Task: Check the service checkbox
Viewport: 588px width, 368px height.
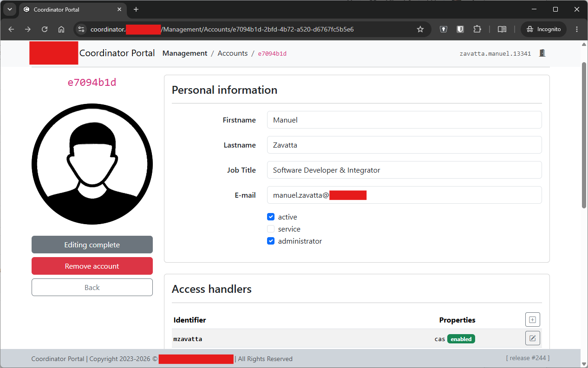Action: (x=271, y=229)
